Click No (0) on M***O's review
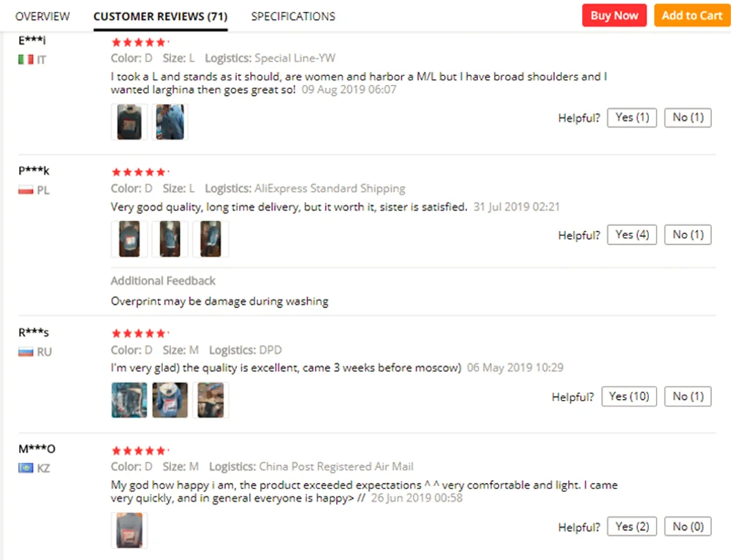The image size is (731, 560). pos(688,526)
